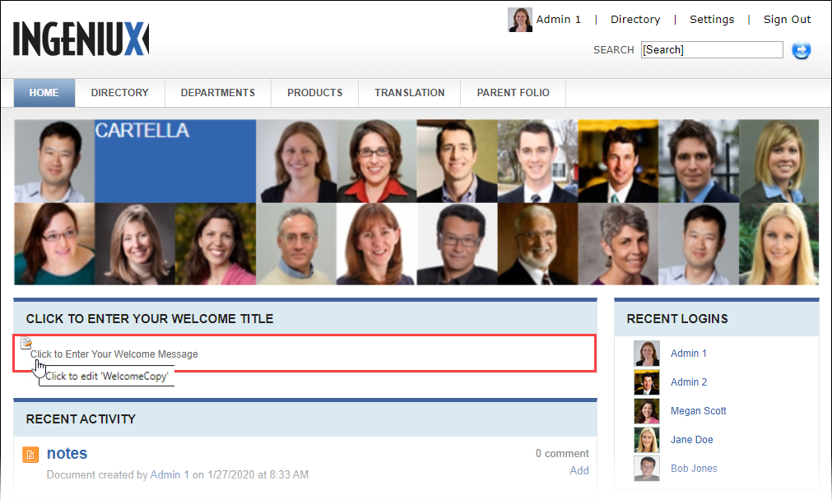Click the blue CARTELLA banner tile
Image resolution: width=832 pixels, height=504 pixels.
[175, 161]
